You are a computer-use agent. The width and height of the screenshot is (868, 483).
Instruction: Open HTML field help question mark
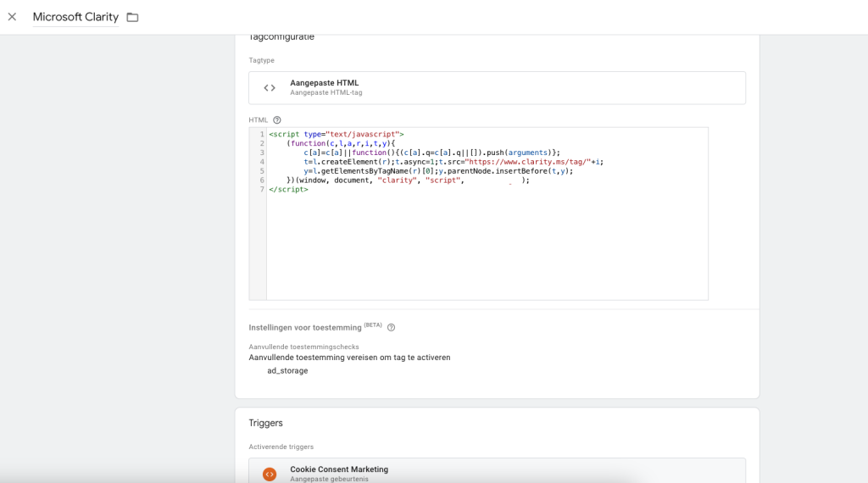click(x=277, y=120)
